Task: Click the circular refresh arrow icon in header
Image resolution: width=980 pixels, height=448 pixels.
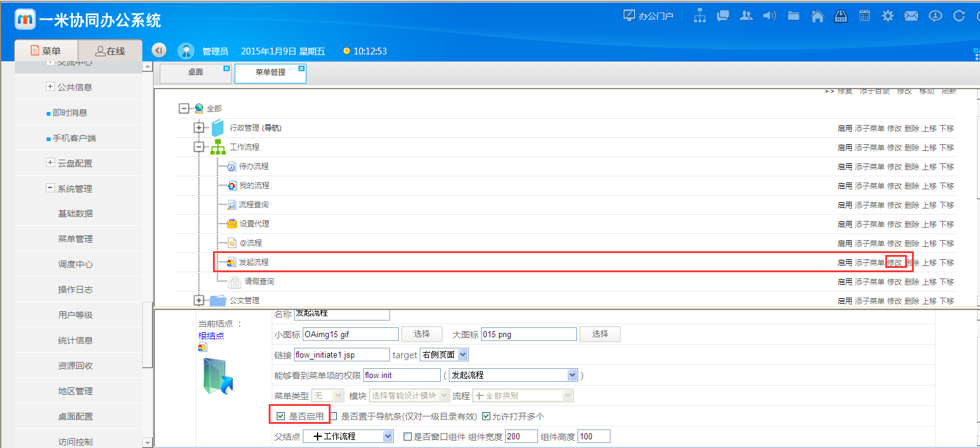Action: coord(959,16)
